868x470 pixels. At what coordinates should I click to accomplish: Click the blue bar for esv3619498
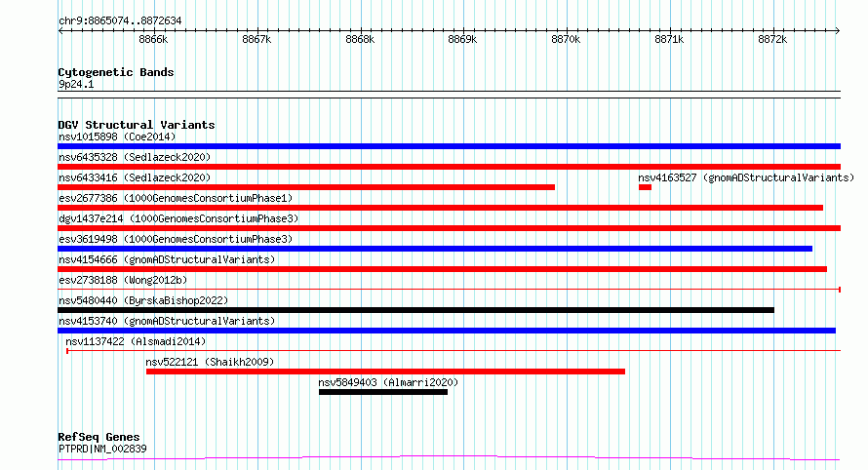point(435,249)
